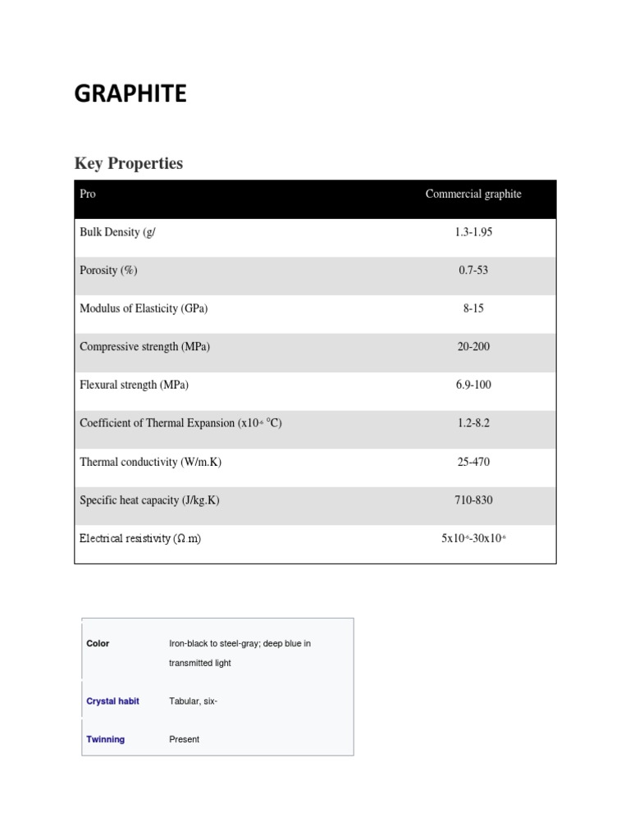630x840 pixels.
Task: Click the Color property label
Action: [98, 644]
